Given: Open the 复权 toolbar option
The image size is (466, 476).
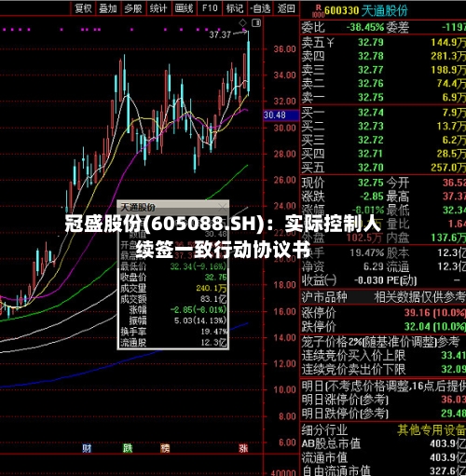Looking at the screenshot, I should (83, 8).
